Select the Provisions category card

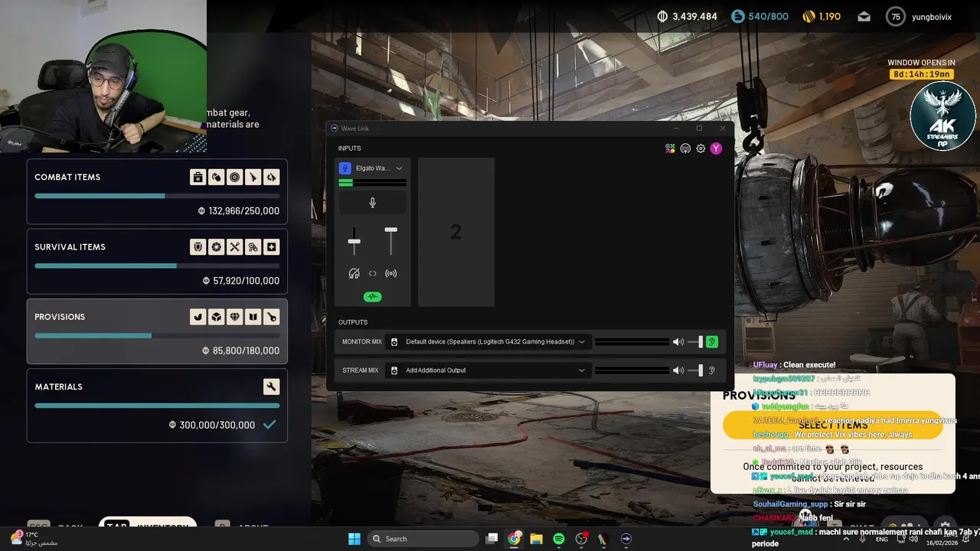point(157,331)
